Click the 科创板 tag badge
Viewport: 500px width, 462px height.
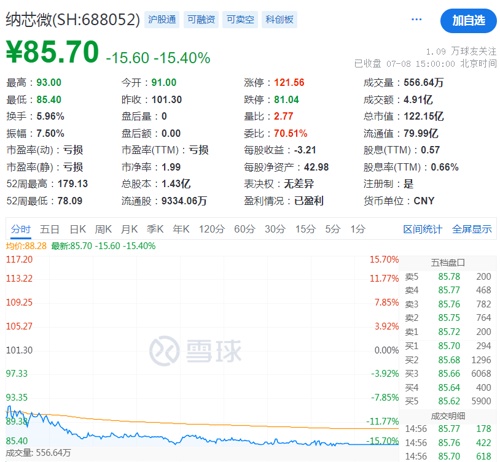(x=279, y=19)
